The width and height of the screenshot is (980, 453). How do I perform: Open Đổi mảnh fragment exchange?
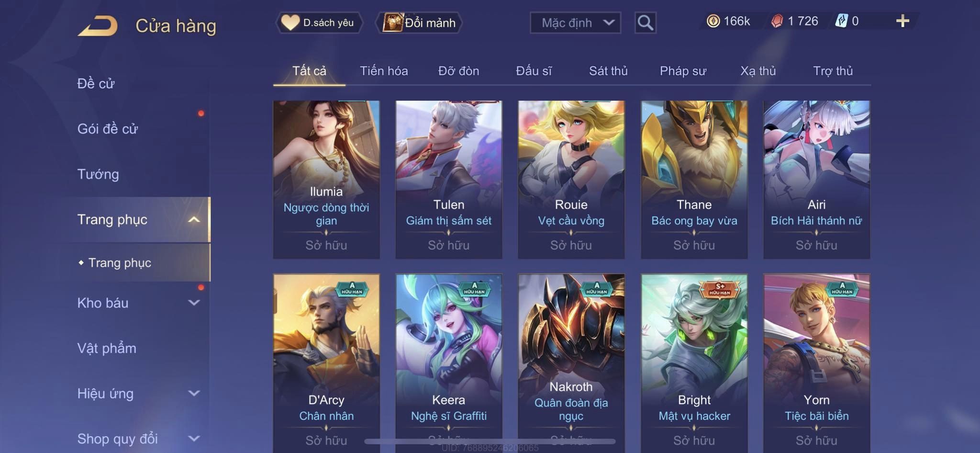[419, 23]
